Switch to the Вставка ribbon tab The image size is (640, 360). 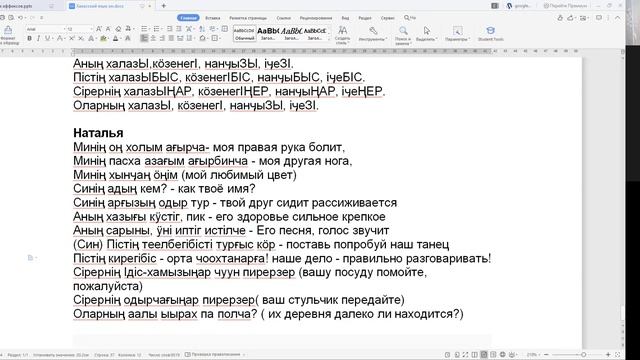213,18
